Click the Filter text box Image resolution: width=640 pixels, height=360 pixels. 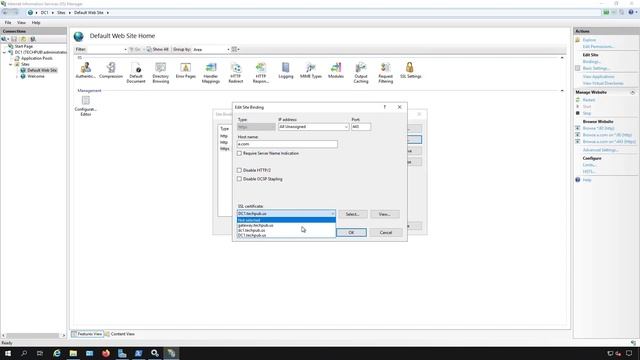(x=104, y=49)
